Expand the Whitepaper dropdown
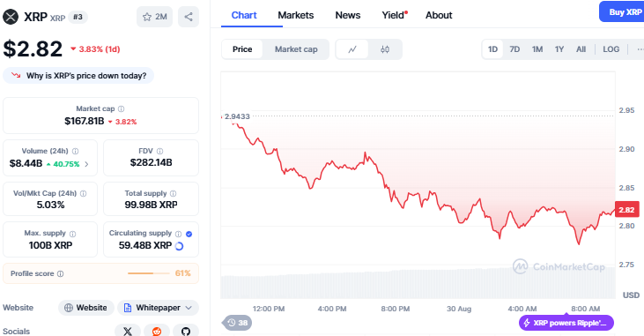 point(158,308)
